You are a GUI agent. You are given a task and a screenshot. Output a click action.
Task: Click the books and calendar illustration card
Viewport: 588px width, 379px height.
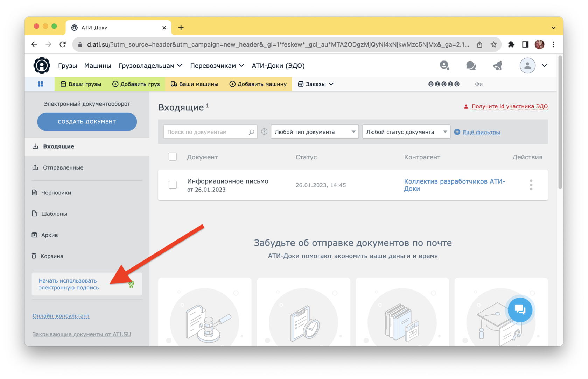tap(402, 312)
